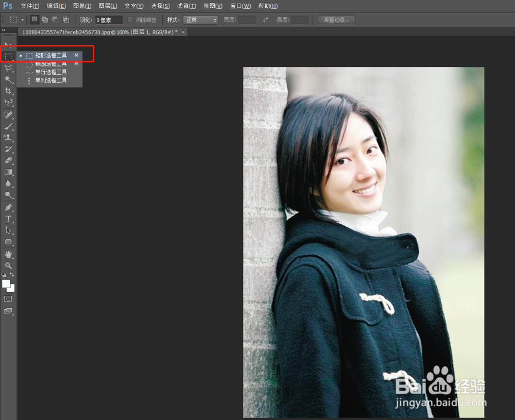Viewport: 515px width, 420px height.
Task: Select the Type tool
Action: coord(8,219)
